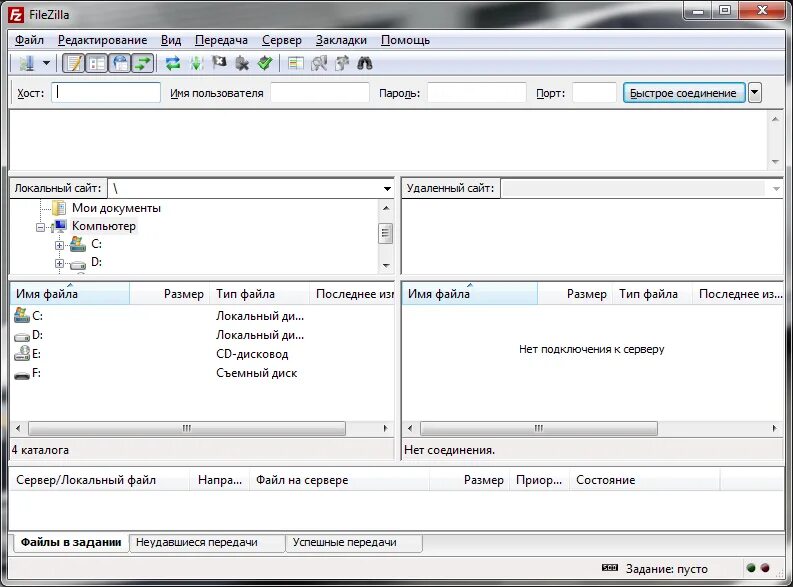
Task: Open the Помощь menu
Action: point(405,40)
